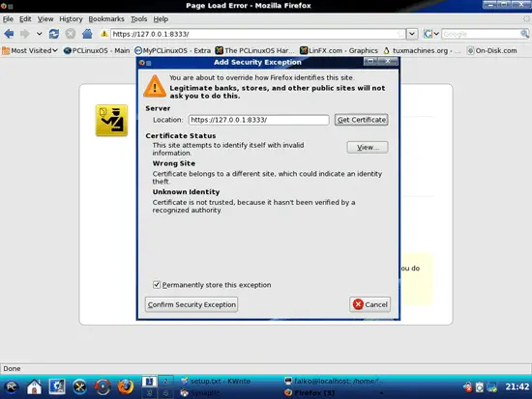
Task: Click the View... certificate button
Action: (368, 147)
